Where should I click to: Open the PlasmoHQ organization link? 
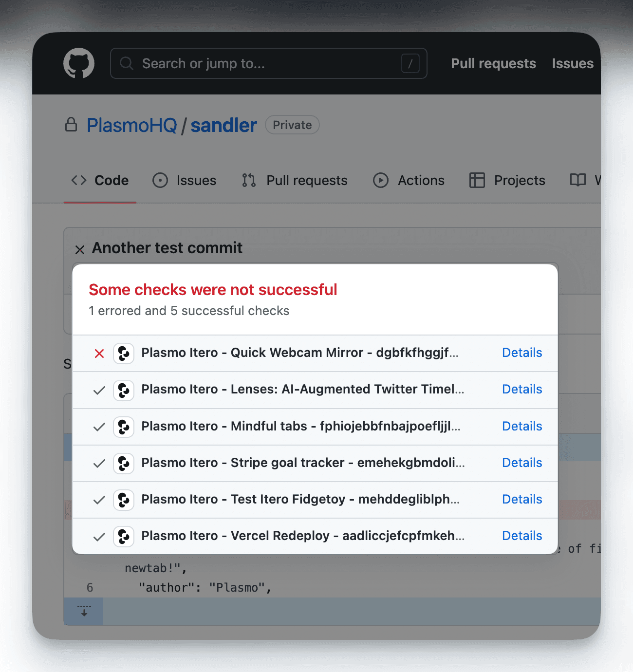[x=132, y=126]
